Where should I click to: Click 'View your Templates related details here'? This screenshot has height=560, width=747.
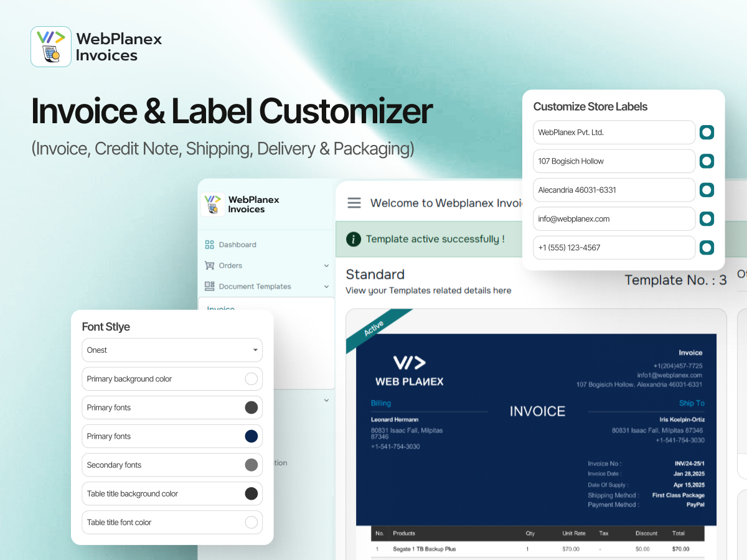(428, 291)
